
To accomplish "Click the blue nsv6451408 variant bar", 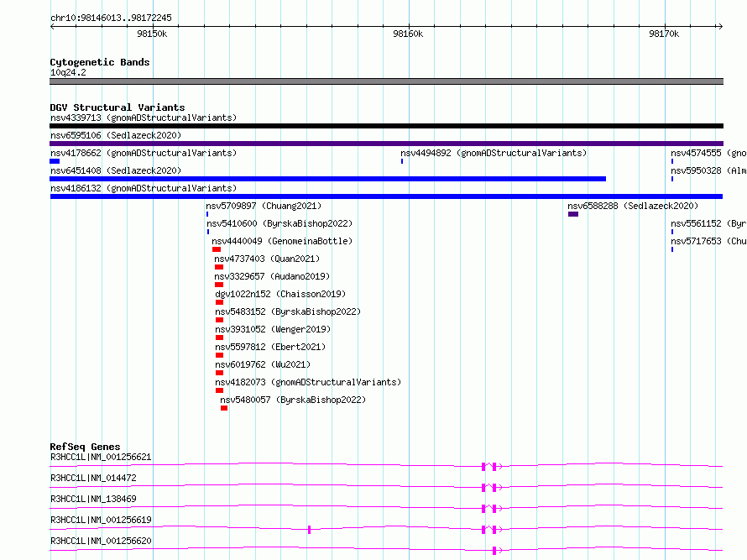I will click(328, 179).
